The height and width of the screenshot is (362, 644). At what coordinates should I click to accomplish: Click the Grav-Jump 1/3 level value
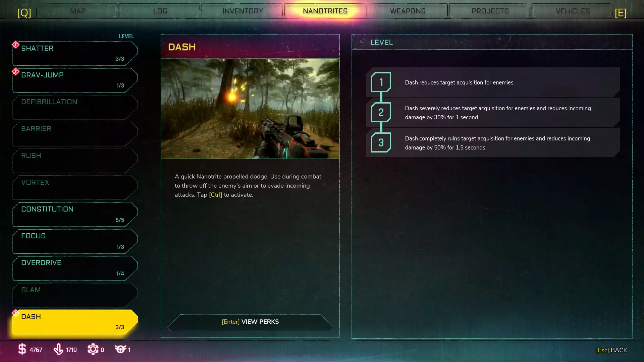point(120,85)
